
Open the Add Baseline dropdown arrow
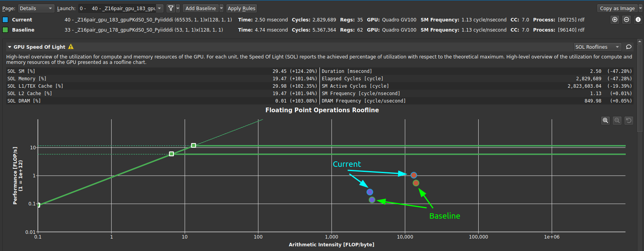pos(221,8)
